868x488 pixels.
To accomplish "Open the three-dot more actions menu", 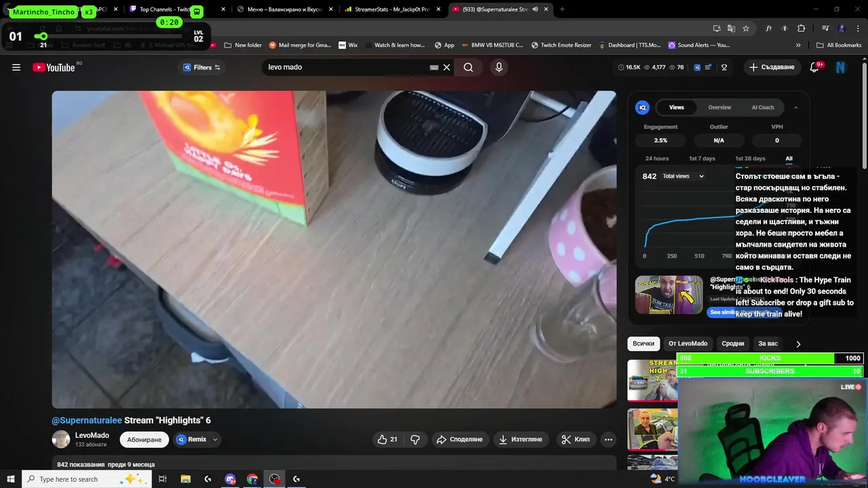I will tap(608, 439).
